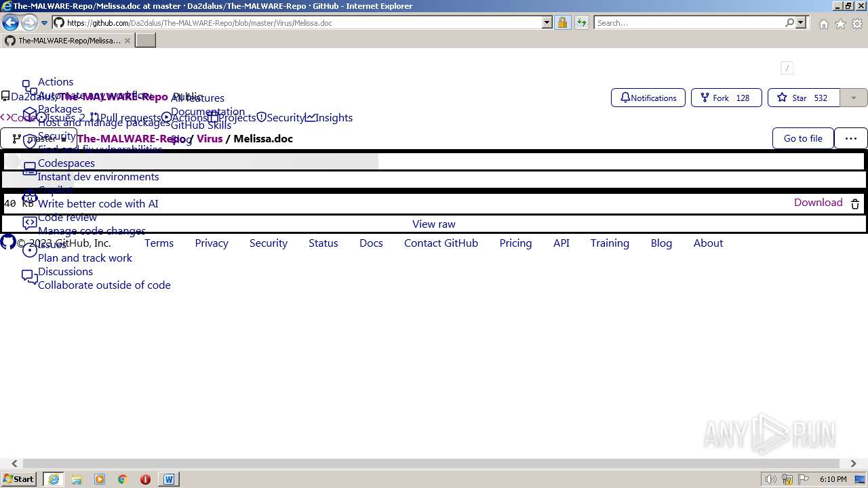Open the Contact GitHub footer link
This screenshot has height=488, width=868.
(x=441, y=243)
